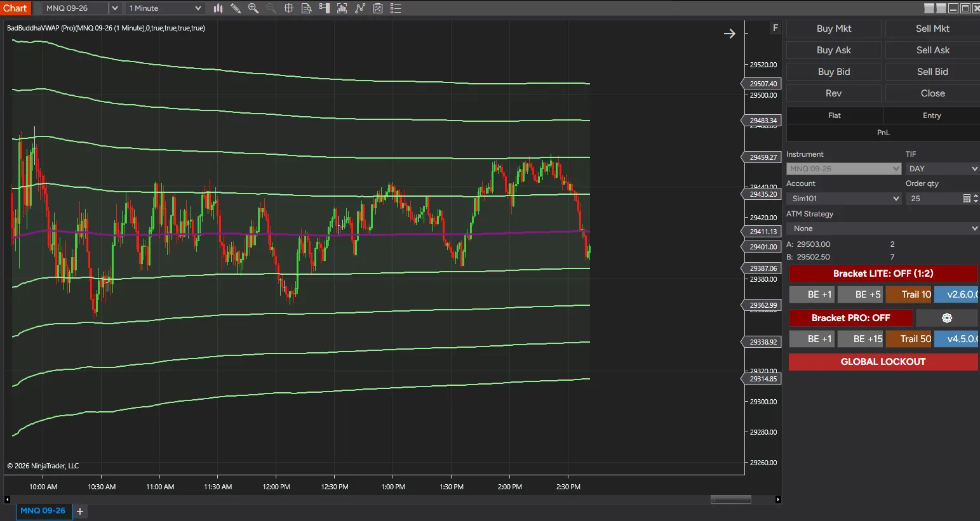Image resolution: width=980 pixels, height=521 pixels.
Task: Open the ATM Strategy None dropdown
Action: tap(883, 228)
